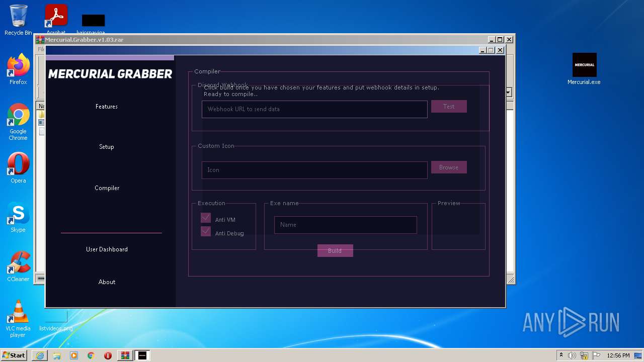Focus the Webhook URL input field
Screen dimensions: 644x362
[x=314, y=109]
